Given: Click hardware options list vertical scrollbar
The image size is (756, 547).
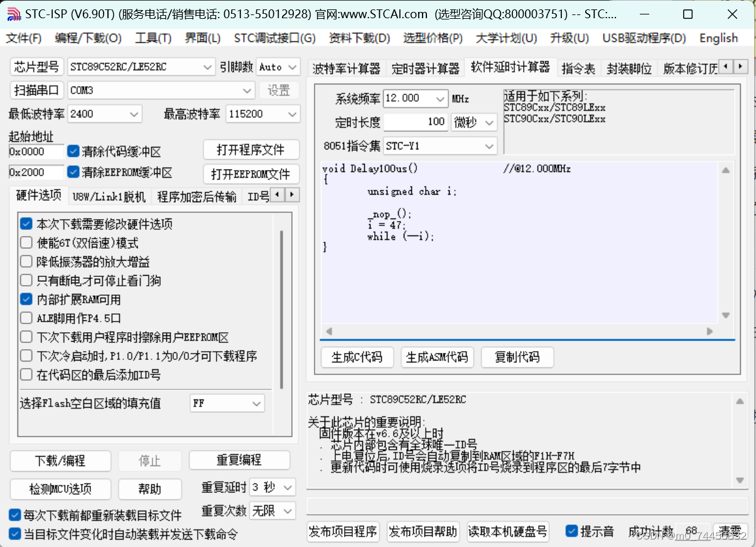Looking at the screenshot, I should (x=281, y=310).
